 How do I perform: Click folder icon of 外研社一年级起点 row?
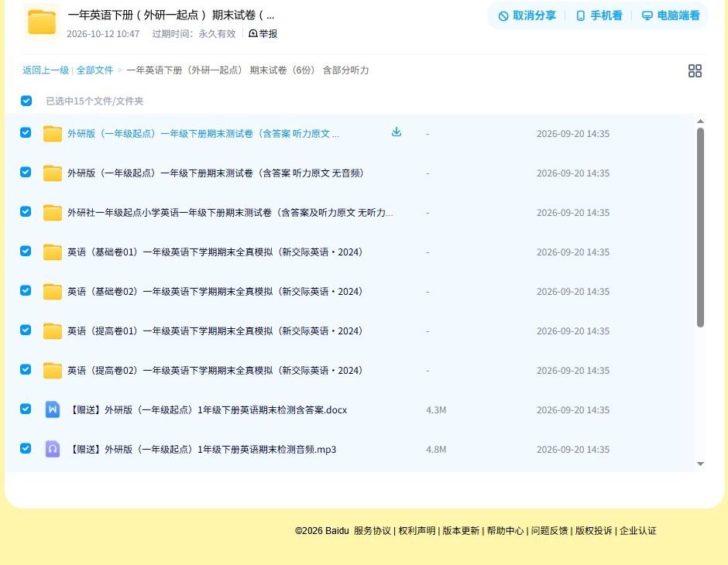(x=53, y=212)
